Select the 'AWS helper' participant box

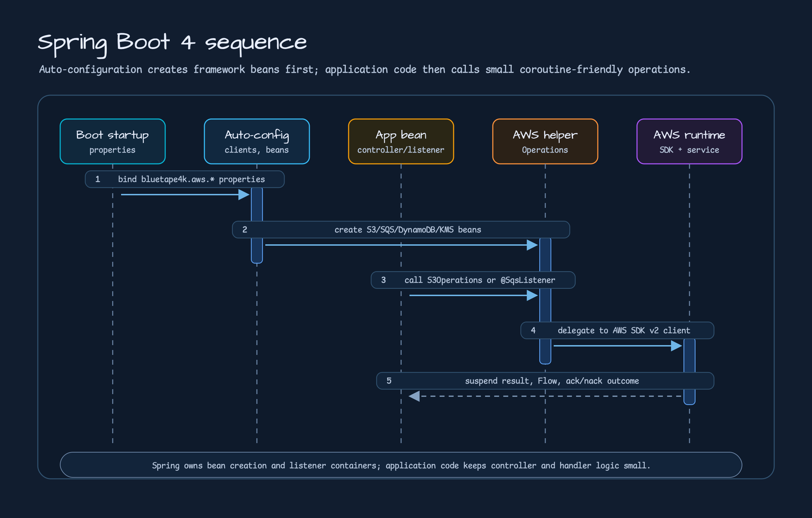[x=545, y=141]
